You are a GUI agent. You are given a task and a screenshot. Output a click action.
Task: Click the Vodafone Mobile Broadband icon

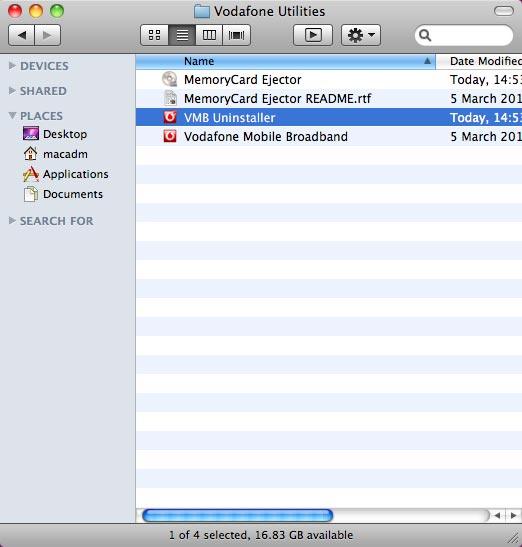(x=170, y=136)
